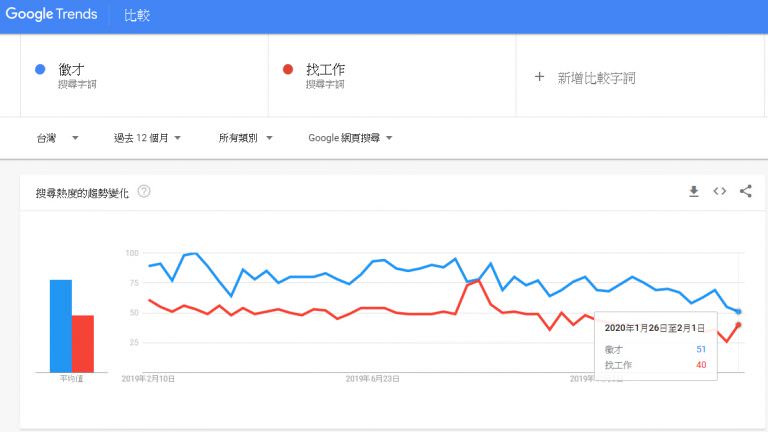The width and height of the screenshot is (768, 432).
Task: Click the blue average bar for 徵才
Action: pyautogui.click(x=61, y=326)
